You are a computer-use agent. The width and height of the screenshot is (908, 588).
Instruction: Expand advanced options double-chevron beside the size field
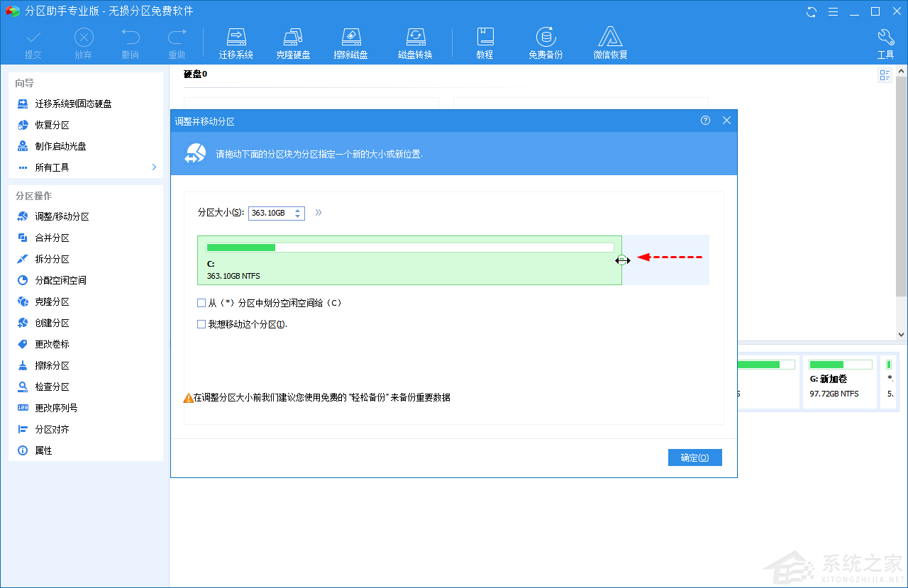319,213
